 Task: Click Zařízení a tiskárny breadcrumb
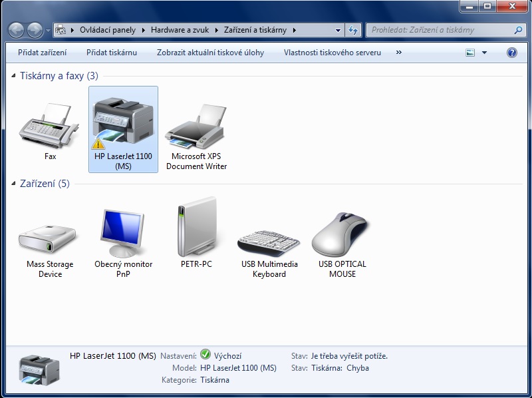(255, 30)
